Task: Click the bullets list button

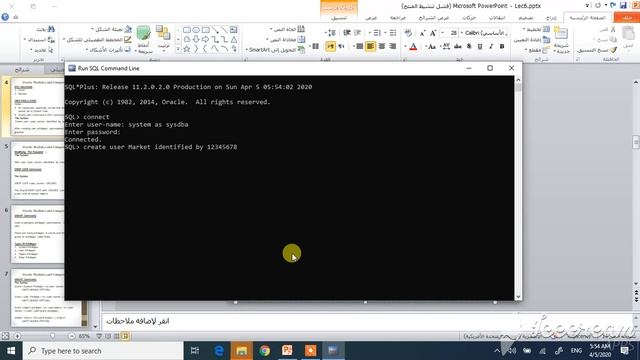Action: [393, 33]
